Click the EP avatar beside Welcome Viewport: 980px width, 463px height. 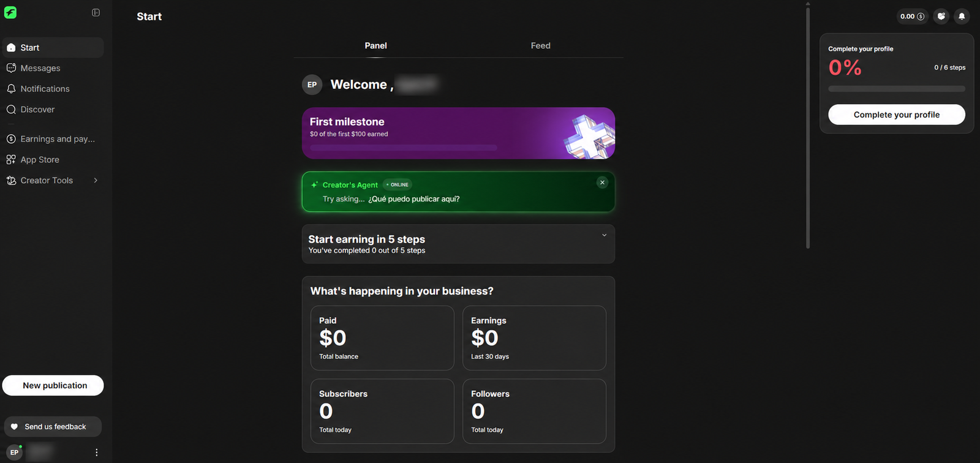pyautogui.click(x=312, y=85)
